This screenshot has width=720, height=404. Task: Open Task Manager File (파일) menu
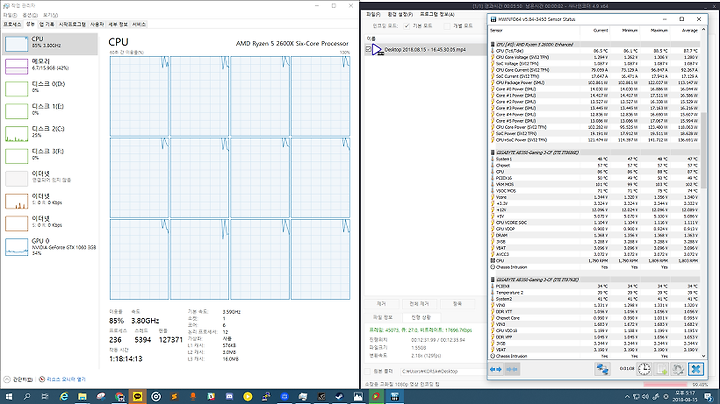coord(10,15)
